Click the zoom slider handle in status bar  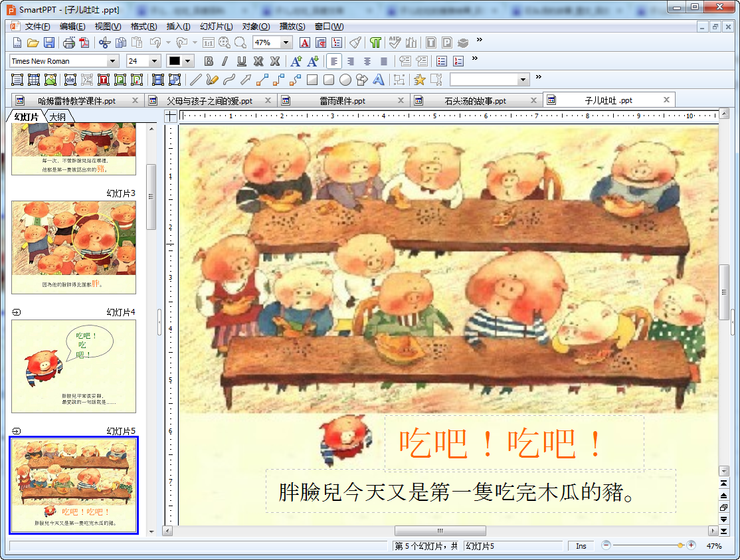pos(680,545)
